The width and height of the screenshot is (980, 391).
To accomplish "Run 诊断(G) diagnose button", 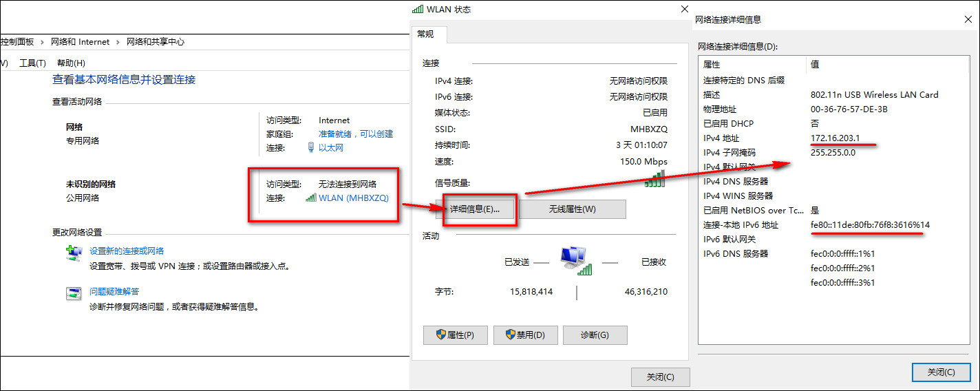I will (x=595, y=335).
